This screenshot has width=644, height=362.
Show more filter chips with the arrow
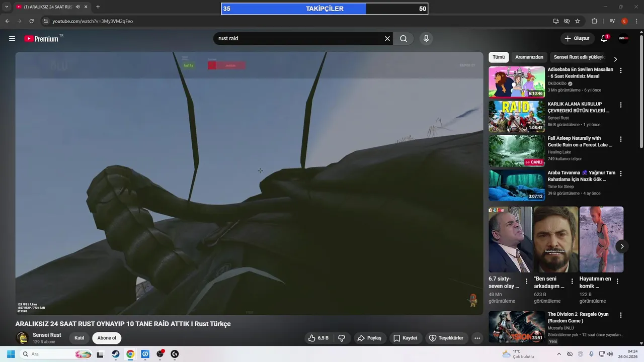pos(615,59)
